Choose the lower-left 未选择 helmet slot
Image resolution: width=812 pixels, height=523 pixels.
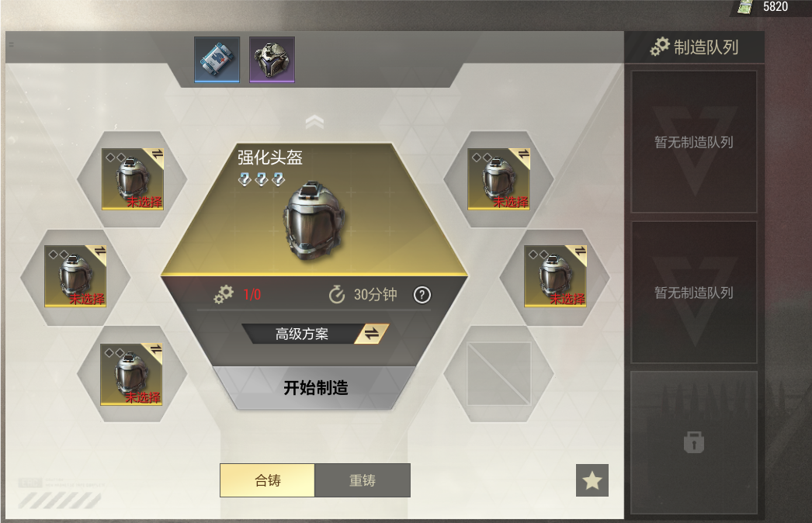click(x=131, y=374)
